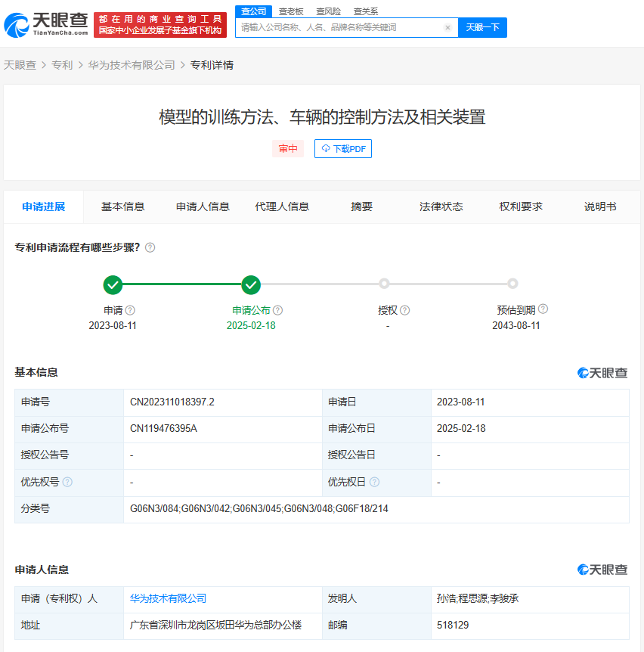The image size is (644, 652).
Task: Click the 专利详情 breadcrumb text
Action: tap(212, 65)
